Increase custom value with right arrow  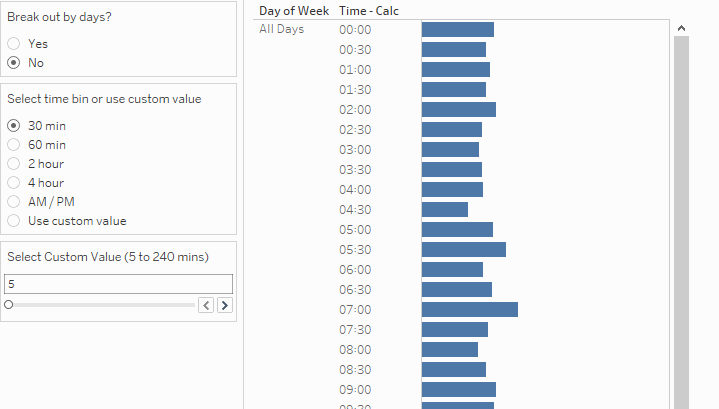click(225, 305)
